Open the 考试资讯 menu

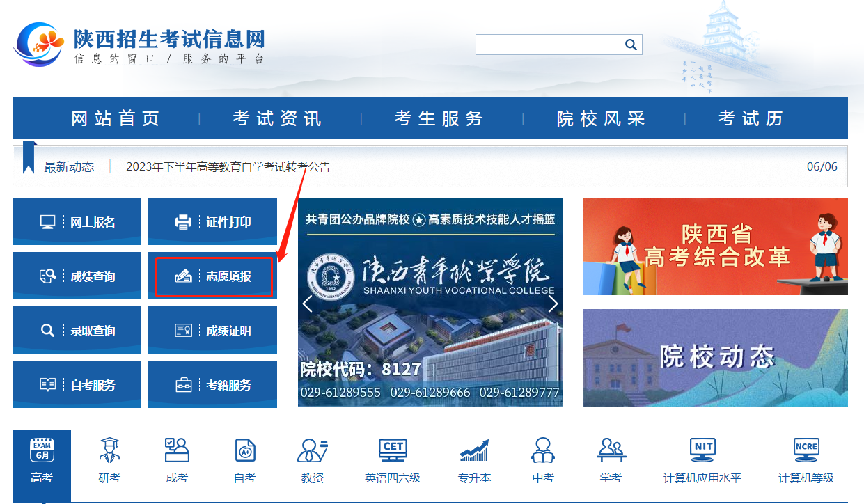pyautogui.click(x=277, y=118)
